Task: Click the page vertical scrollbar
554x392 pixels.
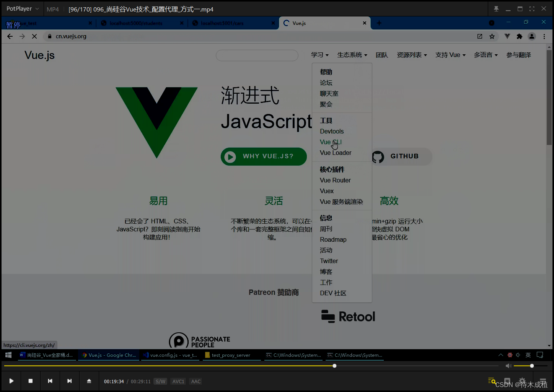Action: pyautogui.click(x=549, y=98)
